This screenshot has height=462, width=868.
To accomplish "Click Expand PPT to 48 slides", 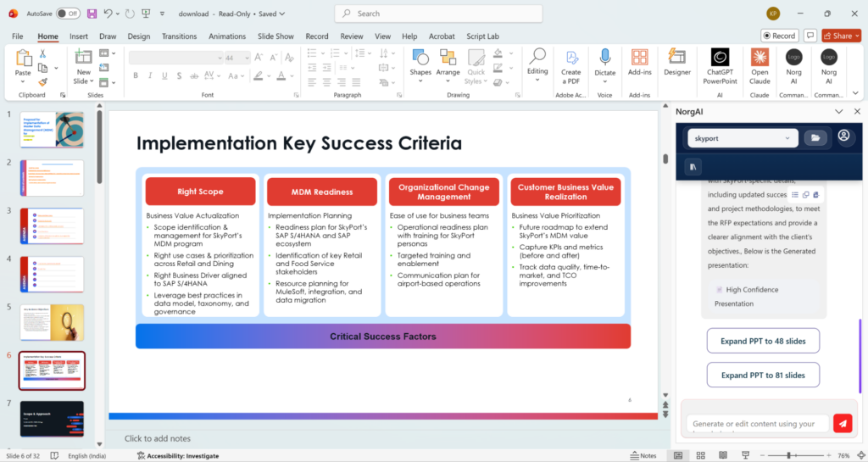I will [763, 341].
